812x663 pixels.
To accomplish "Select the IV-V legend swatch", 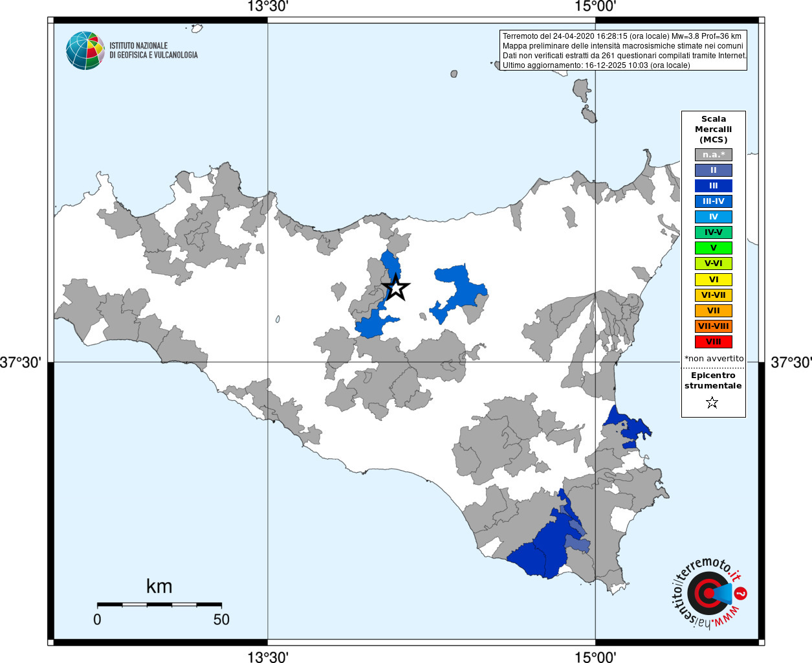I will click(714, 232).
